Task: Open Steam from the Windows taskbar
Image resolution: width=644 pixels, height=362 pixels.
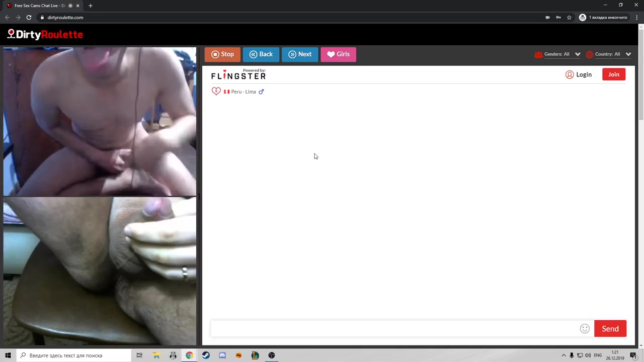Action: coord(206,355)
